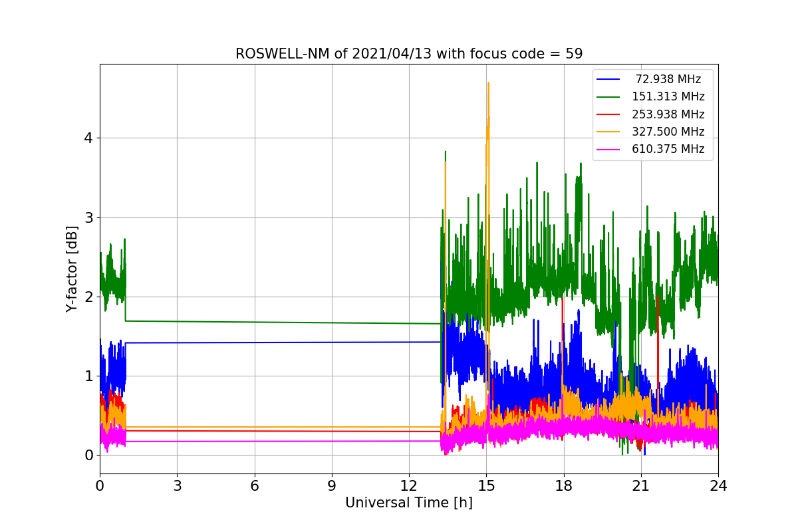Click y-axis tick label 4
The height and width of the screenshot is (532, 798).
pyautogui.click(x=88, y=138)
